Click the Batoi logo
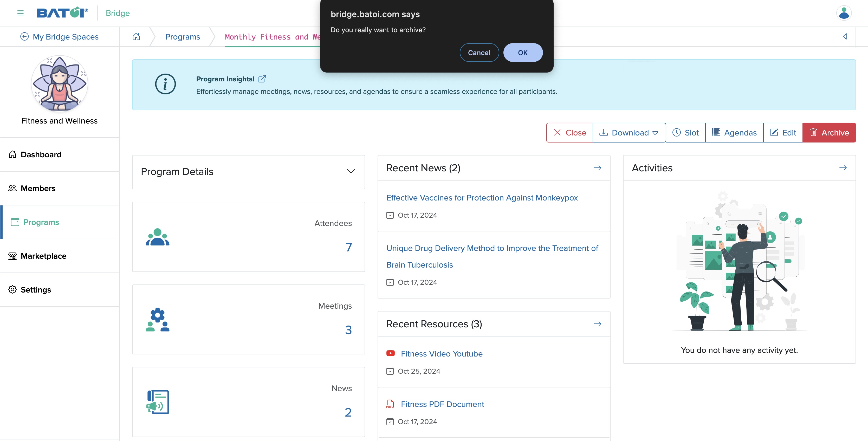 click(x=62, y=13)
